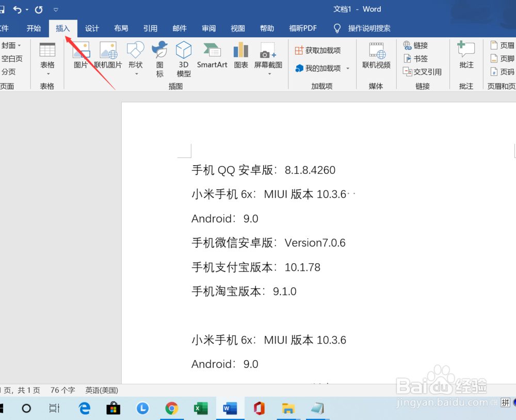Click the 操作说明搜索 search box
516x420 pixels.
369,28
